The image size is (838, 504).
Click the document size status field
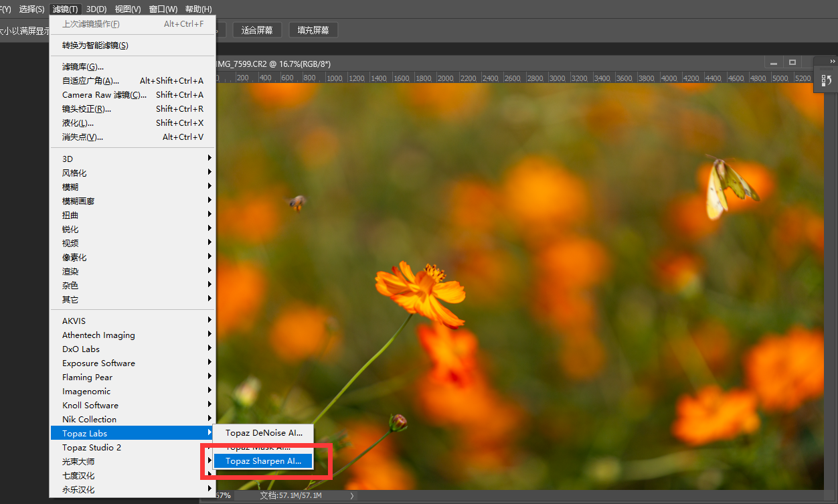click(x=291, y=496)
